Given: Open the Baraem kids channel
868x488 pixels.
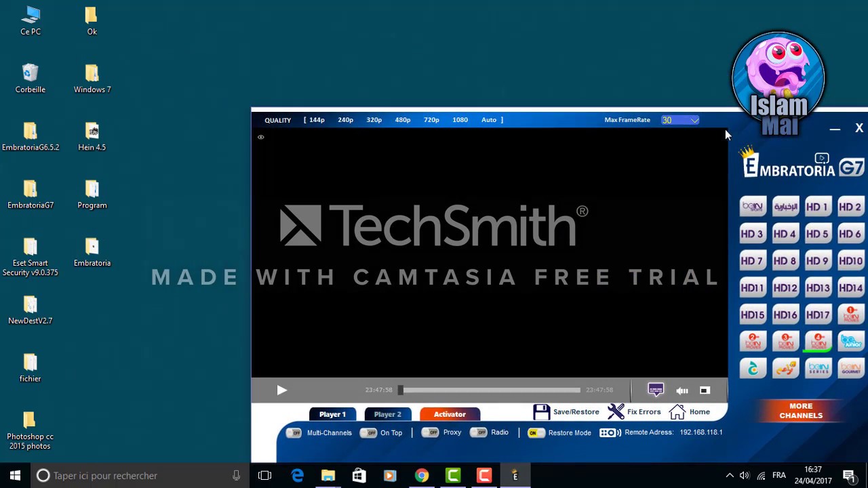Looking at the screenshot, I should pos(785,369).
